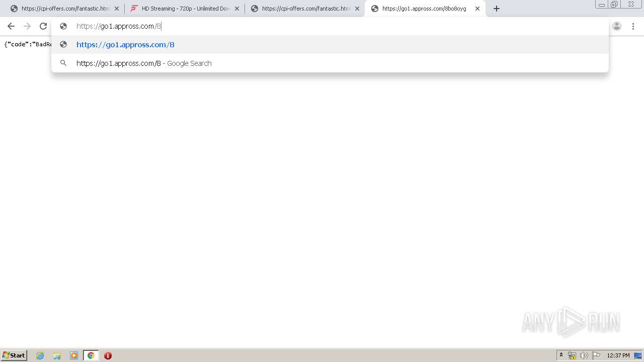The height and width of the screenshot is (362, 644).
Task: Open the volume speaker tray icon
Action: pyautogui.click(x=584, y=355)
